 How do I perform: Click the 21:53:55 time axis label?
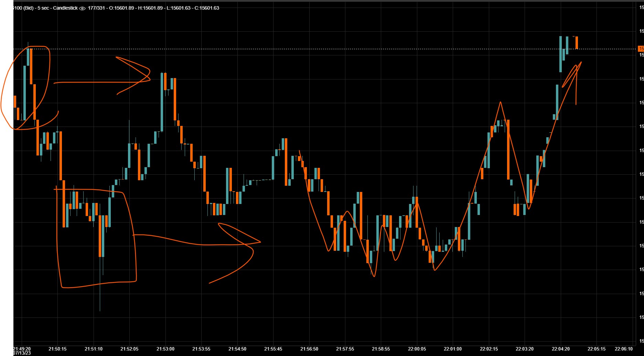pyautogui.click(x=201, y=349)
